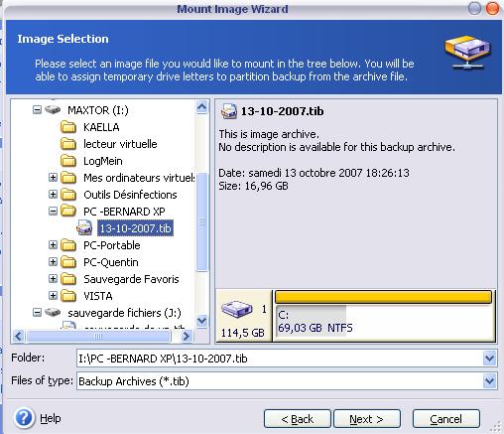Click the 13-10-2007.tib archive file icon in tree

[84, 228]
